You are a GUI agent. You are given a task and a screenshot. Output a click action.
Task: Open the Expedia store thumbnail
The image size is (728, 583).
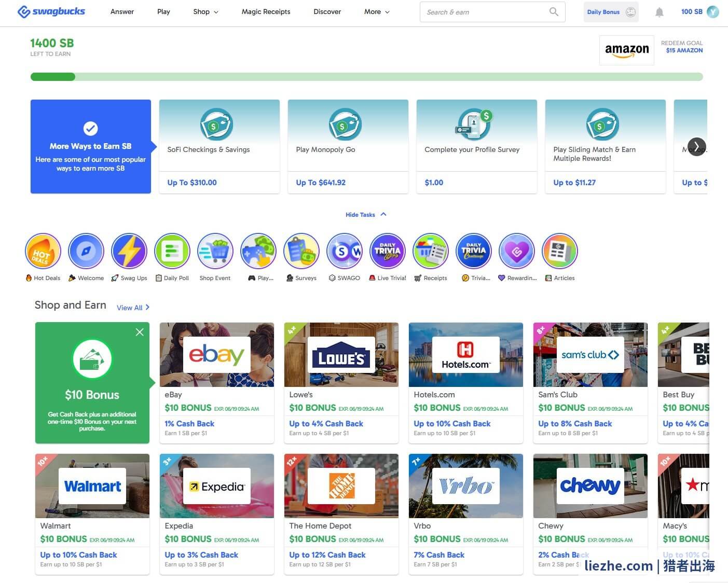(x=217, y=486)
